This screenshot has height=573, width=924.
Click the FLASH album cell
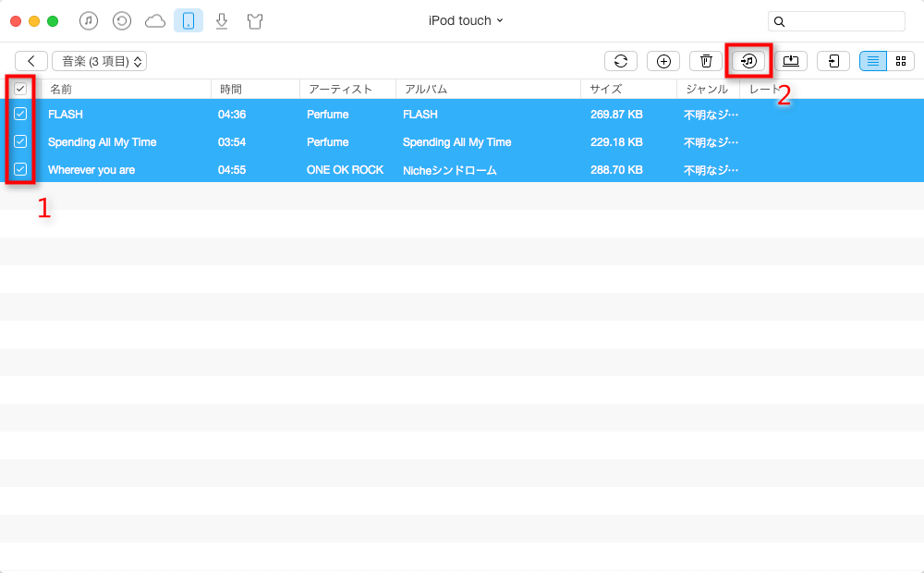pyautogui.click(x=420, y=115)
